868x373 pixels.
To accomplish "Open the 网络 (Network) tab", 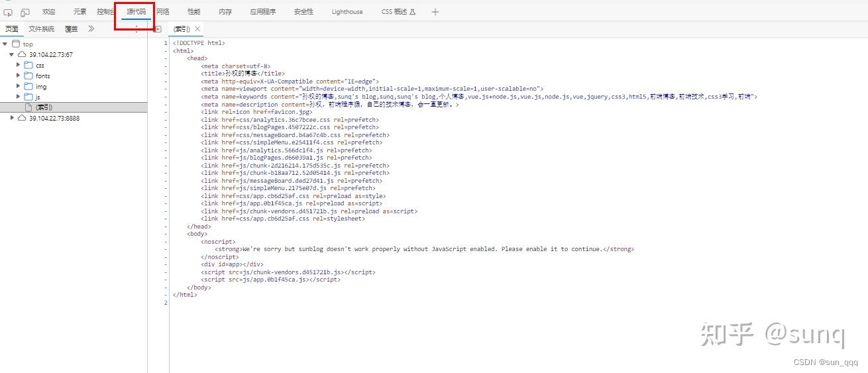I will click(x=163, y=12).
